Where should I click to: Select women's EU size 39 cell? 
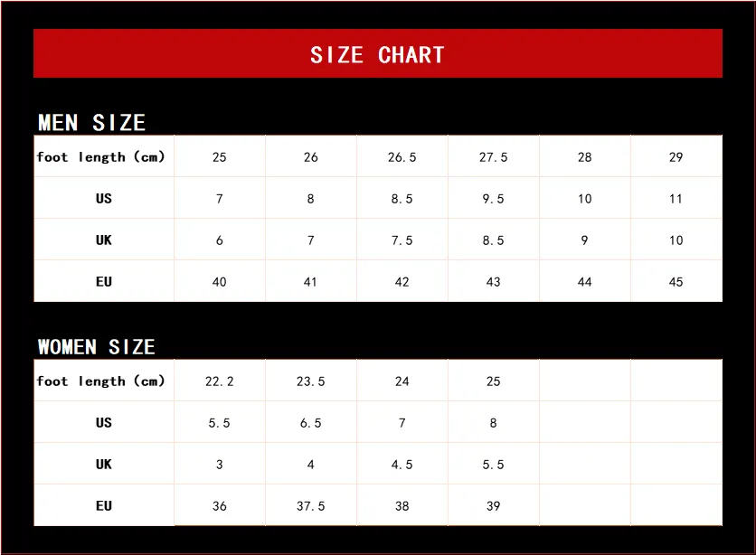(x=494, y=506)
